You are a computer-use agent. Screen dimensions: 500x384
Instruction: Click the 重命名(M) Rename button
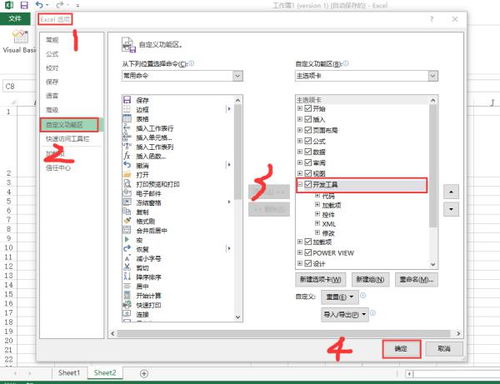416,279
